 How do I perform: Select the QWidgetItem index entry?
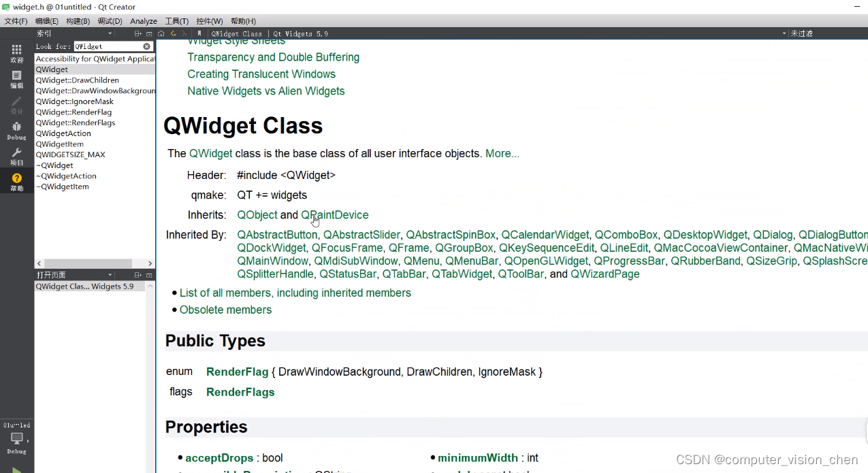[95, 144]
